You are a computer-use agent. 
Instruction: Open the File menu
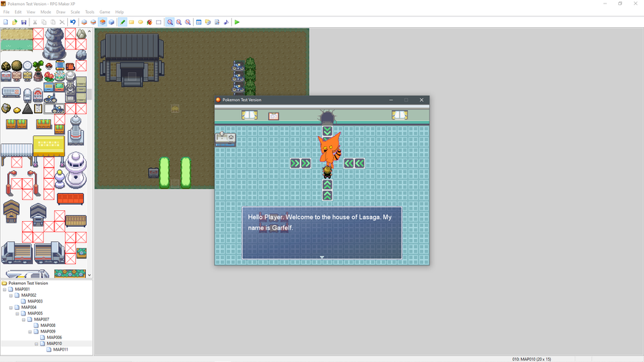point(6,12)
